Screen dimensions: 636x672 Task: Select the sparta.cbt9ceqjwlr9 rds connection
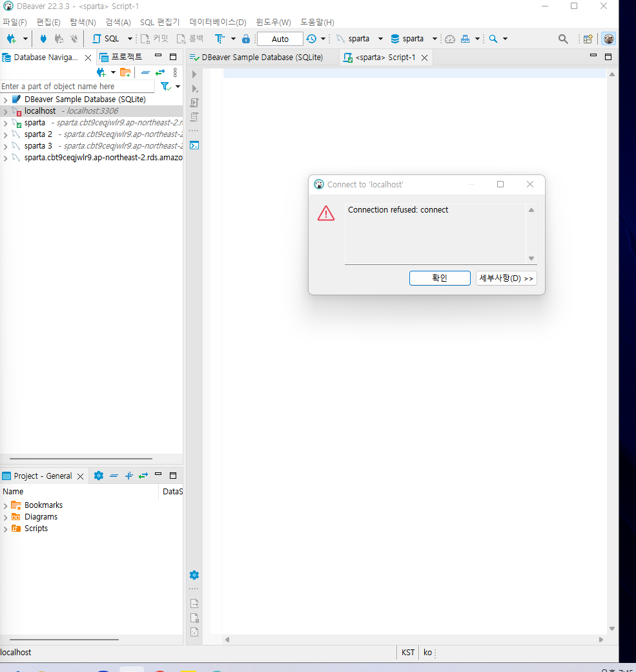point(103,158)
